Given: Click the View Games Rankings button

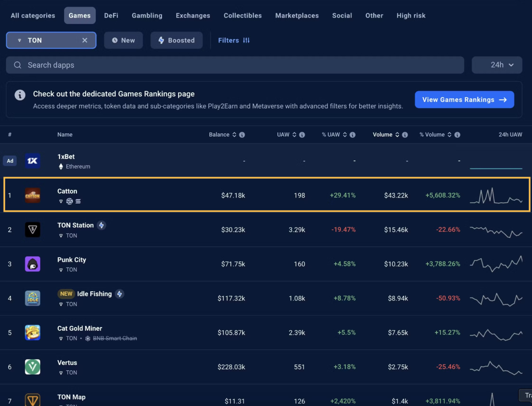Looking at the screenshot, I should 464,100.
